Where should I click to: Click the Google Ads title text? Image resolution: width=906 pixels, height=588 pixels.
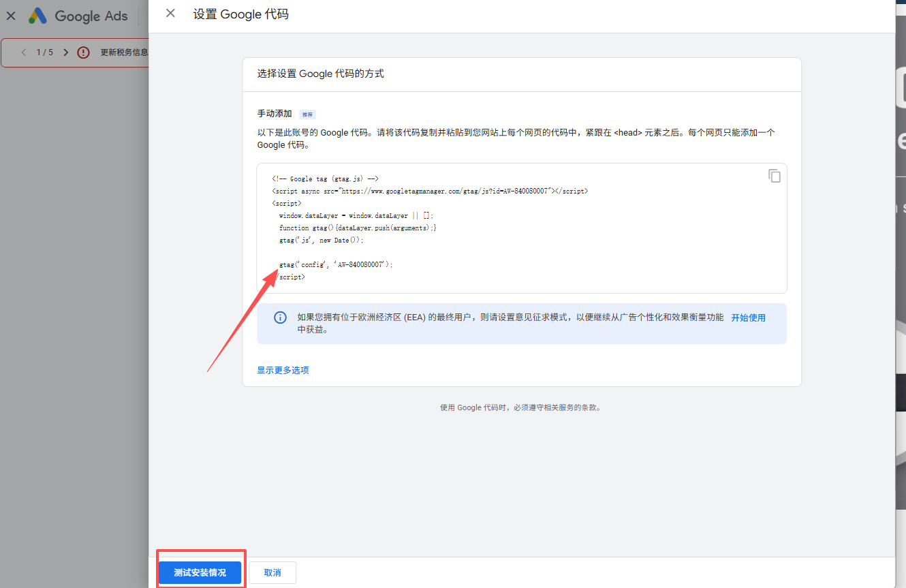(91, 16)
